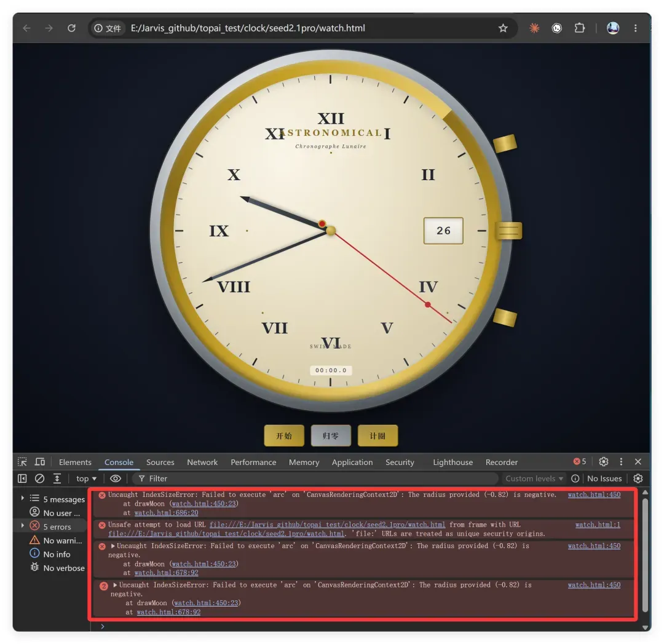Viewport: 664px width, 644px height.
Task: Select the No verbose filter
Action: [x=57, y=568]
